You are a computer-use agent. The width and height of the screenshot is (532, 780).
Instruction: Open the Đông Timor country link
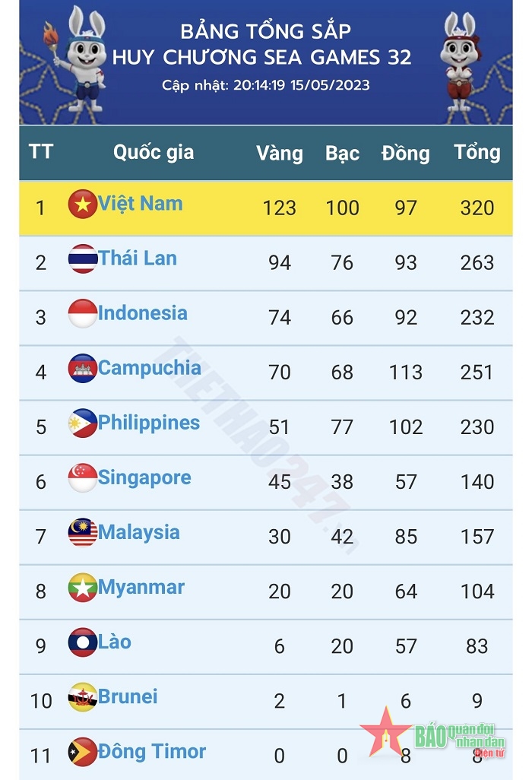152,752
